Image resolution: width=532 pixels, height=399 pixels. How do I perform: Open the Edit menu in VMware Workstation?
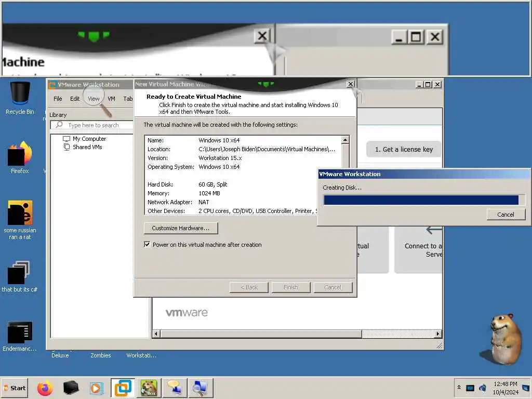(75, 99)
